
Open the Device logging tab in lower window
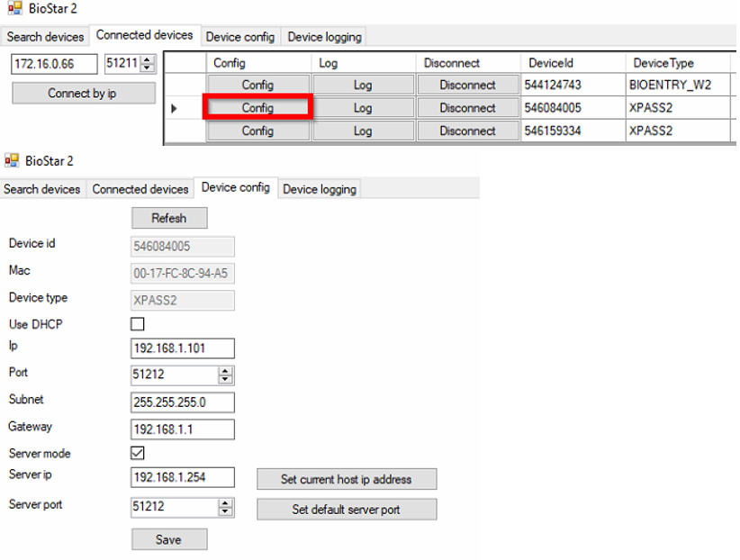tap(320, 189)
